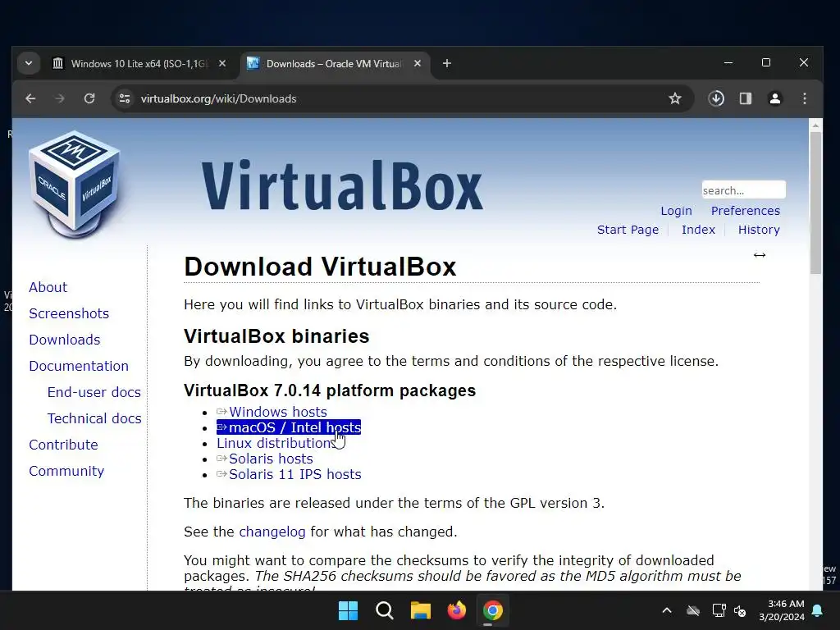Screen dimensions: 840x630
Task: Open the tab search dropdown arrow
Action: [x=29, y=64]
